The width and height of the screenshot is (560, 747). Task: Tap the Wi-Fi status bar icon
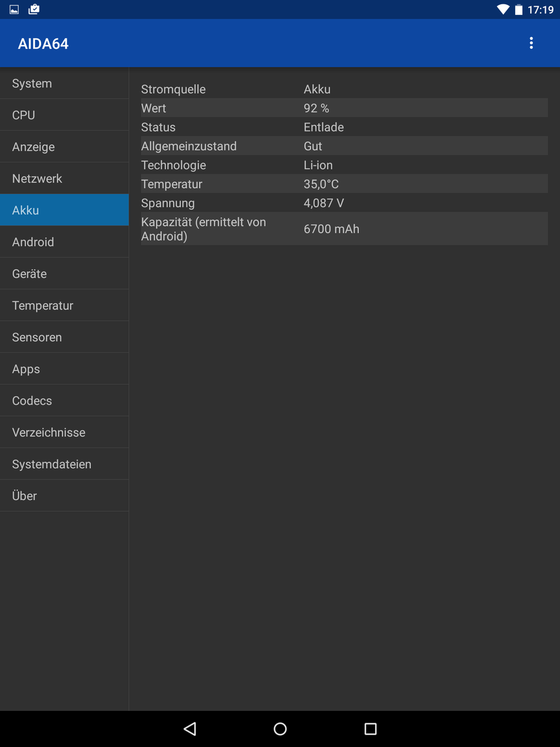[503, 9]
